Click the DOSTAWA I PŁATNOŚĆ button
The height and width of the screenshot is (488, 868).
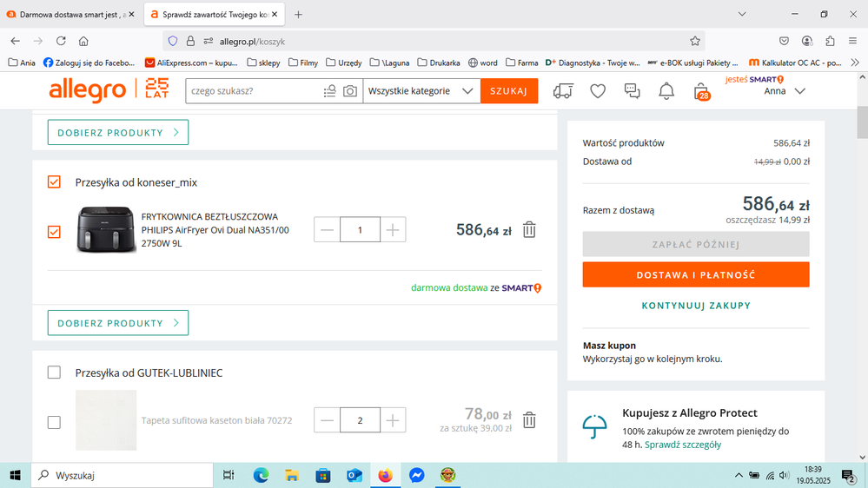pyautogui.click(x=696, y=274)
